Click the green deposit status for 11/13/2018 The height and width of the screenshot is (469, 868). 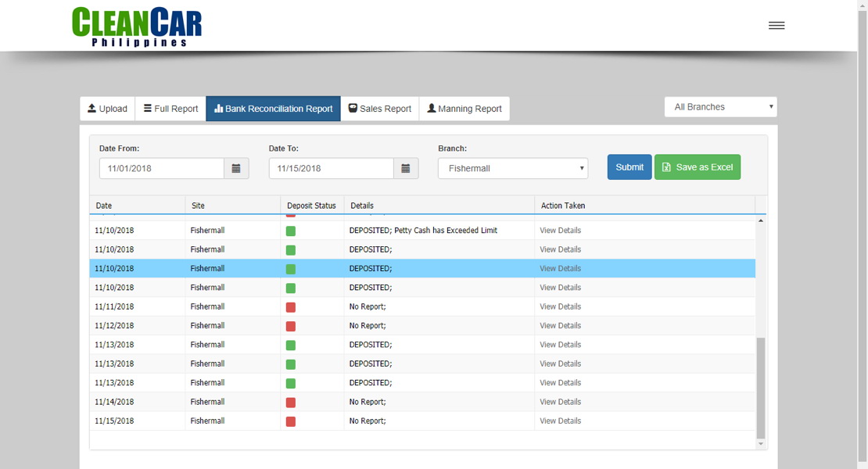[x=290, y=345]
